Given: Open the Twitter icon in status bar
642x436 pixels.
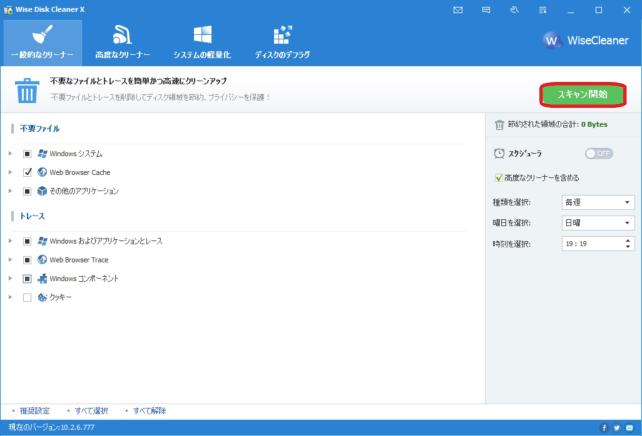Looking at the screenshot, I should (617, 428).
